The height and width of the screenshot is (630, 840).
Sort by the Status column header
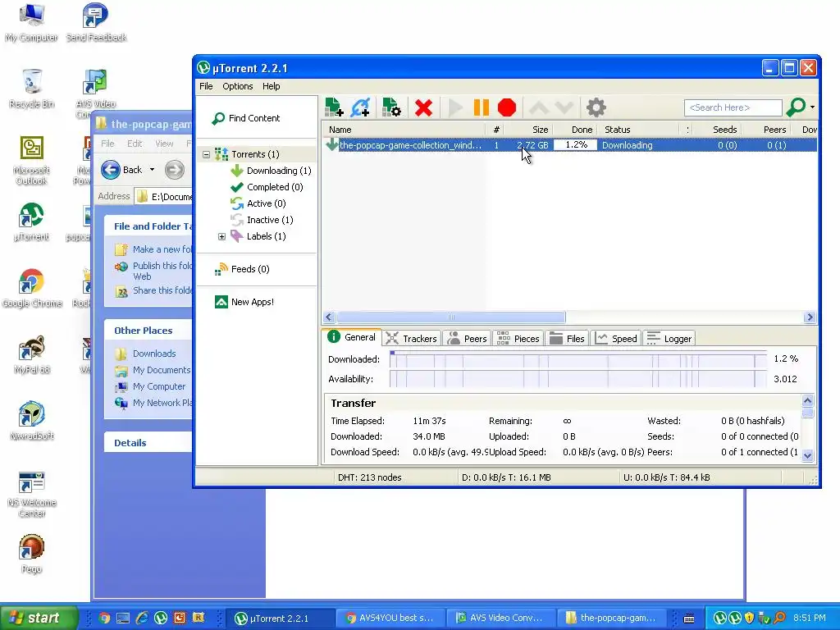(x=638, y=130)
